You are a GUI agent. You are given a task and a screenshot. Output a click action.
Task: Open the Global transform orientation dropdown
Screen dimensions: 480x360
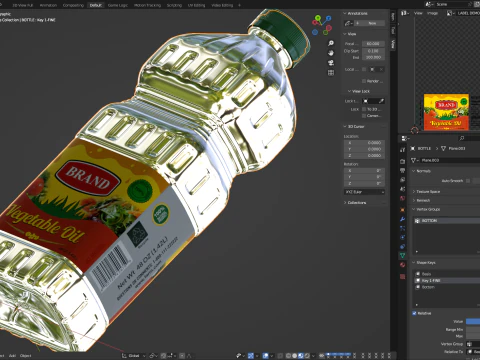(133, 356)
